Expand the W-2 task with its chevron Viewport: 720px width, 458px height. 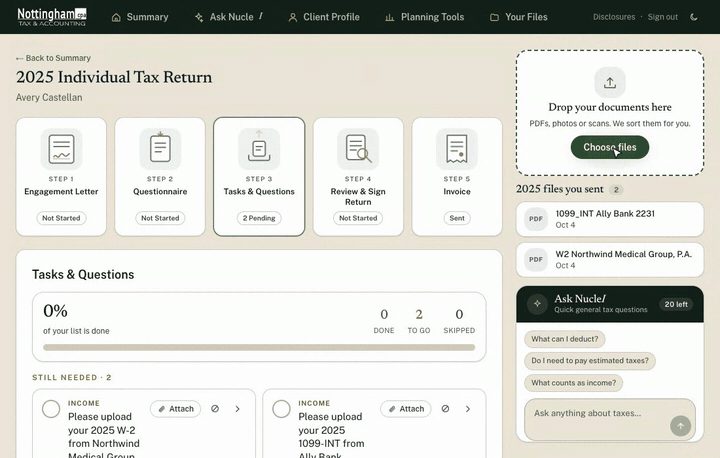tap(237, 408)
